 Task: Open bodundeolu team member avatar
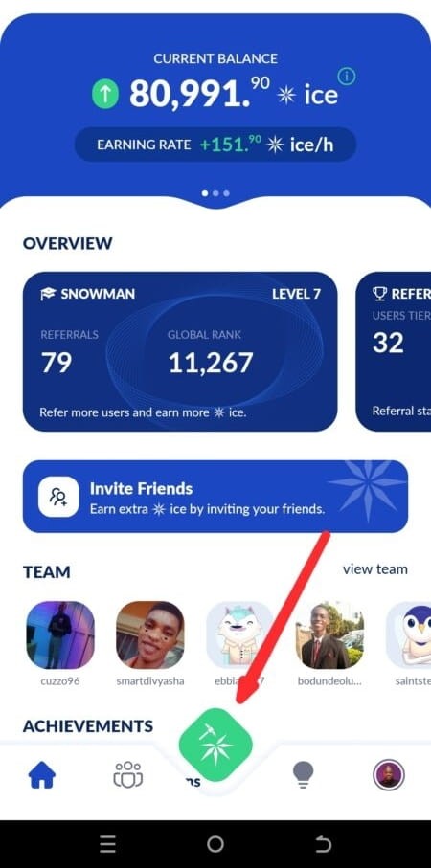pyautogui.click(x=329, y=634)
